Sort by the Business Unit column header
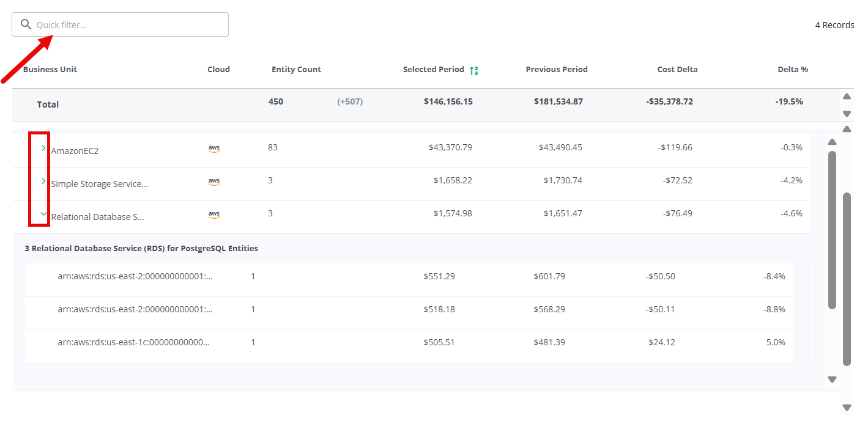Screen dimensions: 868x429 point(50,70)
